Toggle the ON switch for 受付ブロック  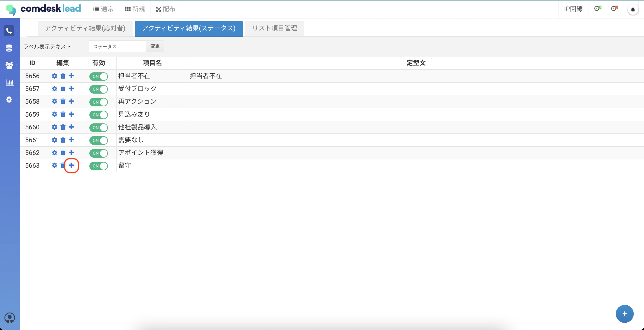(x=99, y=89)
